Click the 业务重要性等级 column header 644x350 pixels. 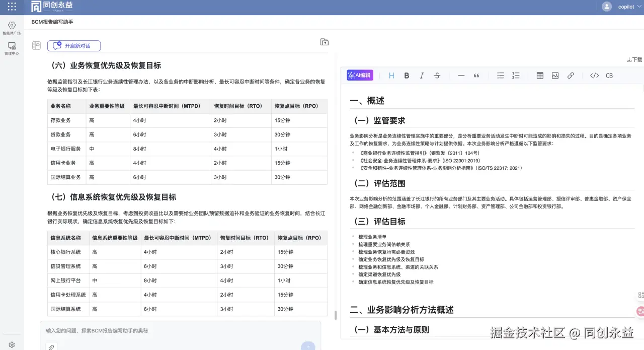tap(107, 106)
